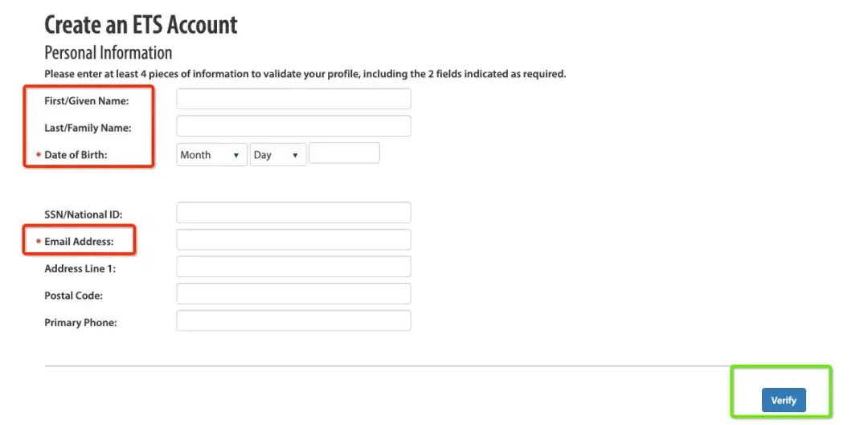The image size is (868, 425).
Task: Expand the Day dropdown selector
Action: [278, 155]
